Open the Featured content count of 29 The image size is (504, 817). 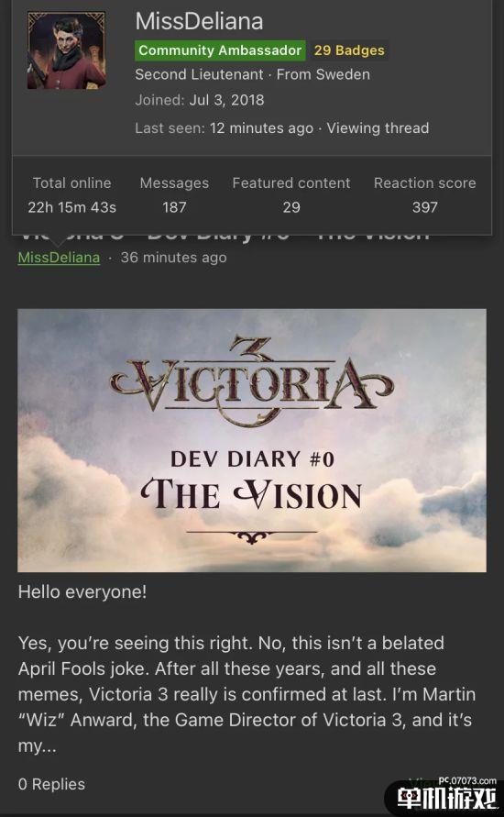(x=291, y=195)
